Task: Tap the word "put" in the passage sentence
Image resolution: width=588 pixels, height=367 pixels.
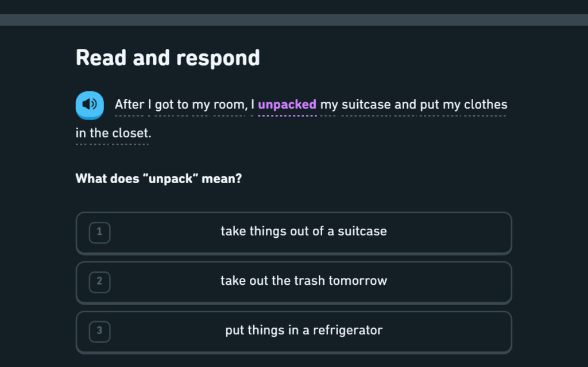Action: tap(430, 105)
